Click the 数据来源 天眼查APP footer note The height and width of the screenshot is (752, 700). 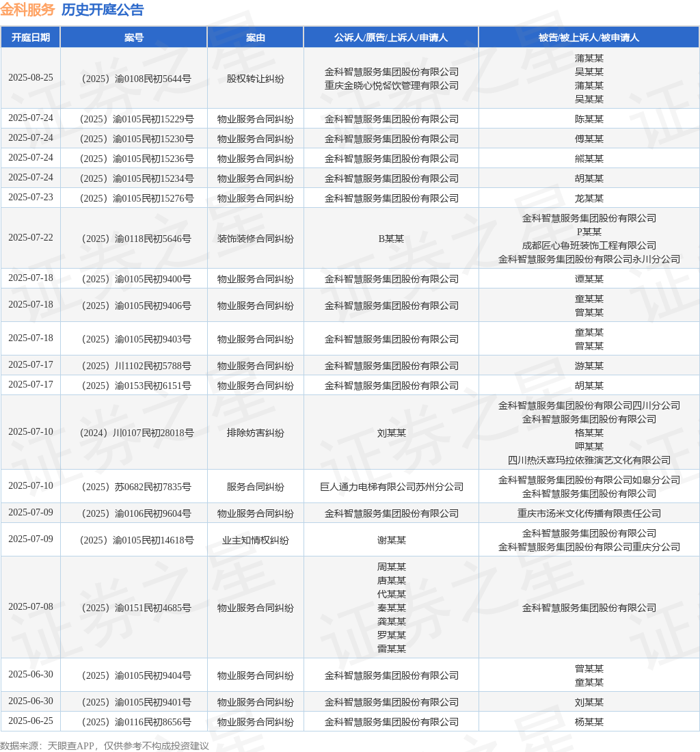coord(105,746)
